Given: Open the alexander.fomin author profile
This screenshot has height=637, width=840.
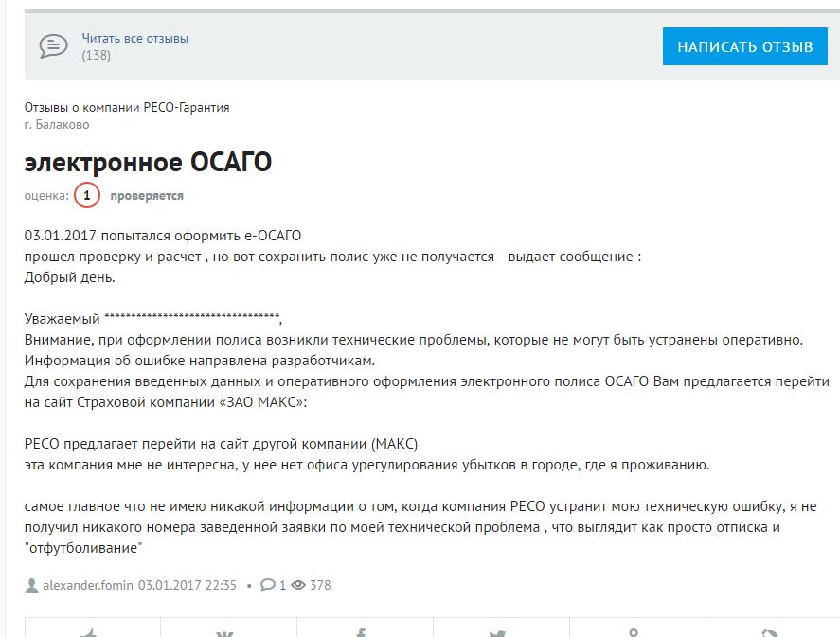Looking at the screenshot, I should pyautogui.click(x=88, y=585).
